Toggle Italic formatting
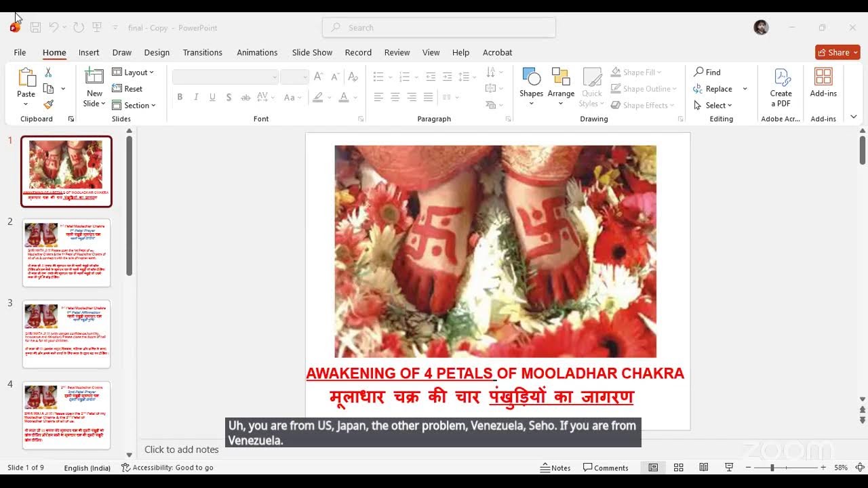 196,98
